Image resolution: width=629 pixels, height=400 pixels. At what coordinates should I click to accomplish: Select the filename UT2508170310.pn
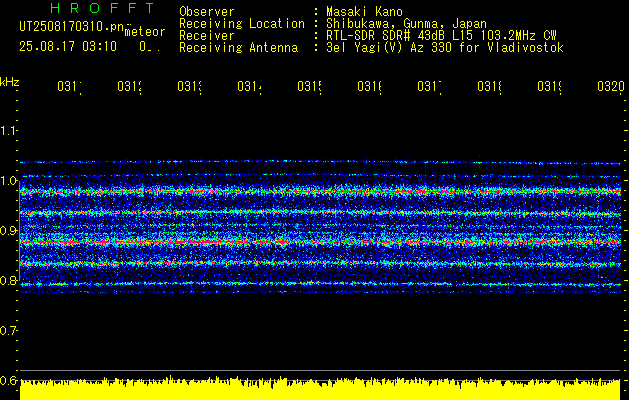coord(72,27)
